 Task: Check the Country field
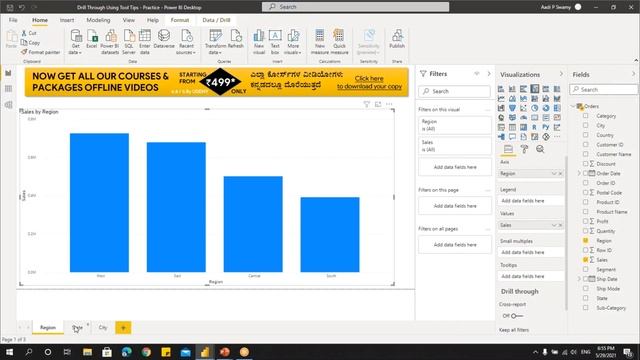click(x=586, y=135)
